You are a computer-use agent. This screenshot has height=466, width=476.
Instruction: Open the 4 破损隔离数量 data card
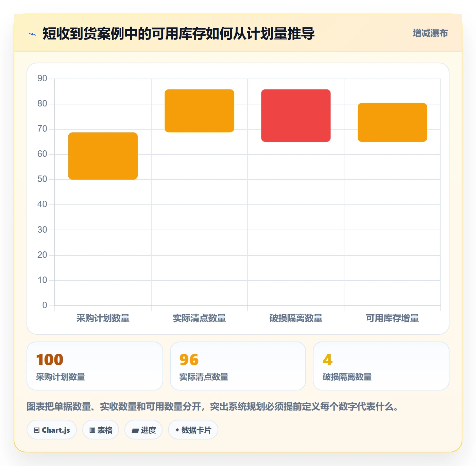click(x=381, y=366)
